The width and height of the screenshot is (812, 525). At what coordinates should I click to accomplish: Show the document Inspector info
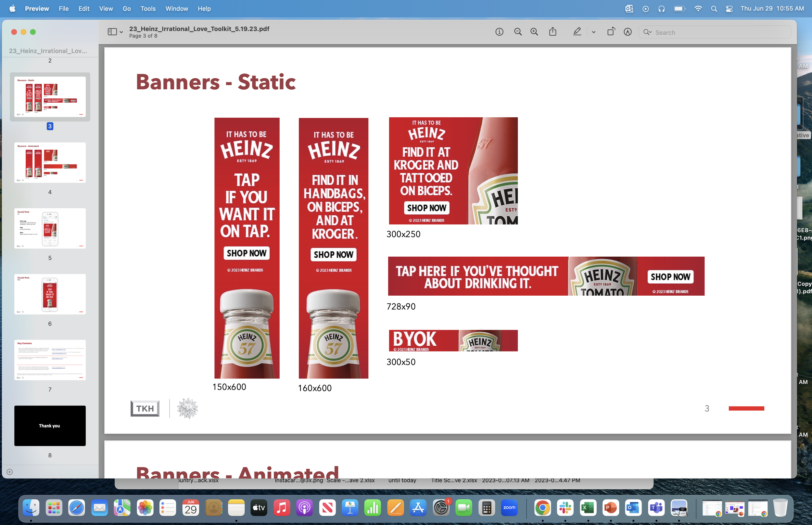pyautogui.click(x=499, y=32)
